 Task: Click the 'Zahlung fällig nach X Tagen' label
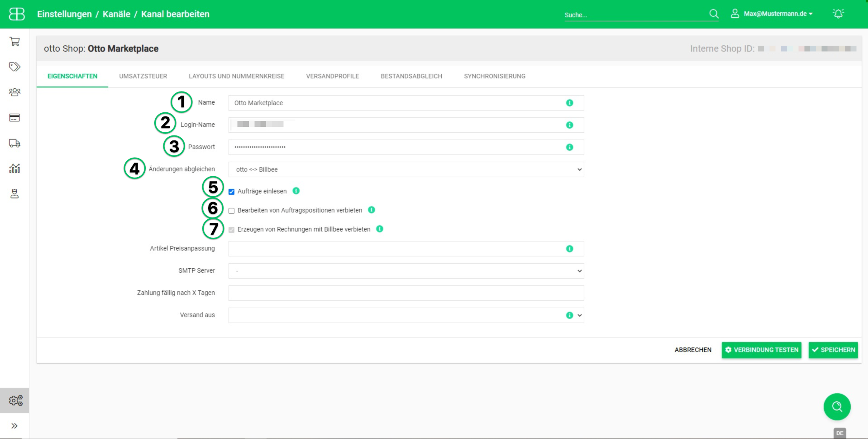[176, 293]
